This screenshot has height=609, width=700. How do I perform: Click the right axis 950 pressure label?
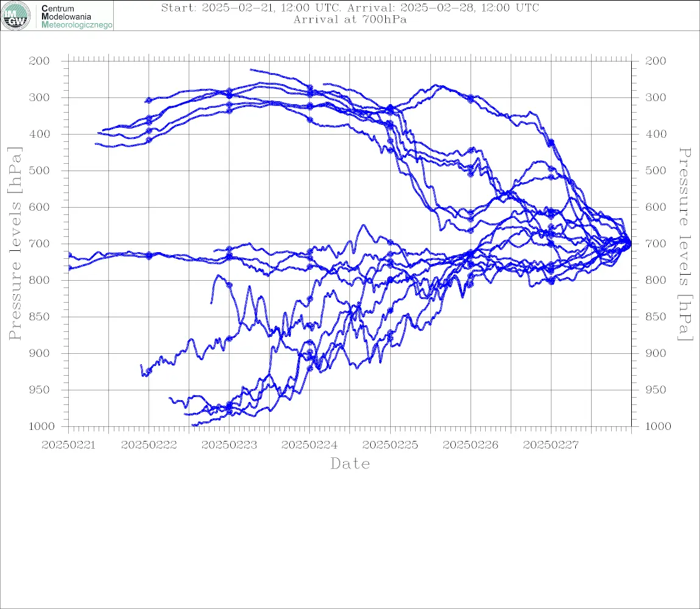656,390
